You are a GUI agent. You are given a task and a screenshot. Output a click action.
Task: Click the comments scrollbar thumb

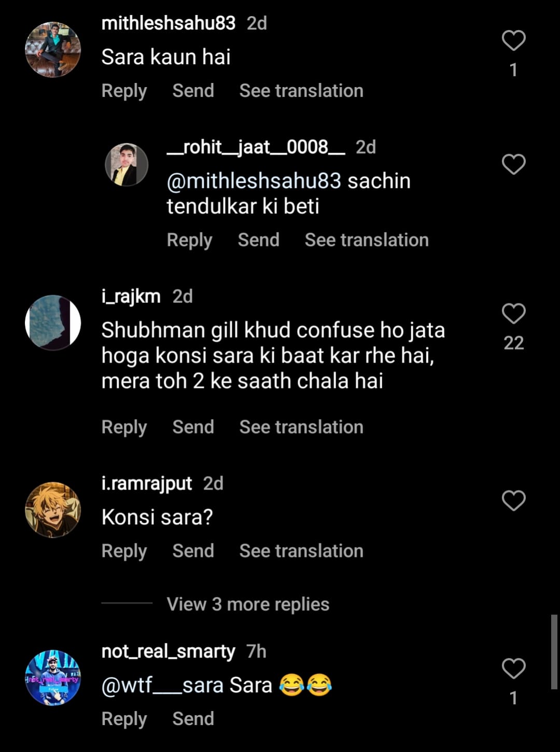point(554,652)
